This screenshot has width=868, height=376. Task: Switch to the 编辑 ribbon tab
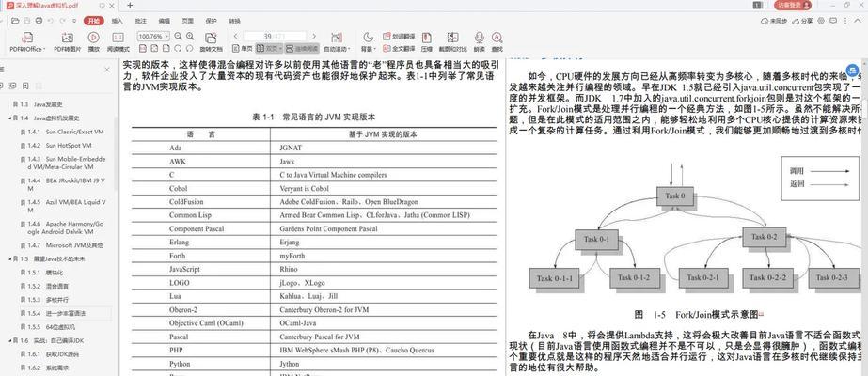[165, 21]
